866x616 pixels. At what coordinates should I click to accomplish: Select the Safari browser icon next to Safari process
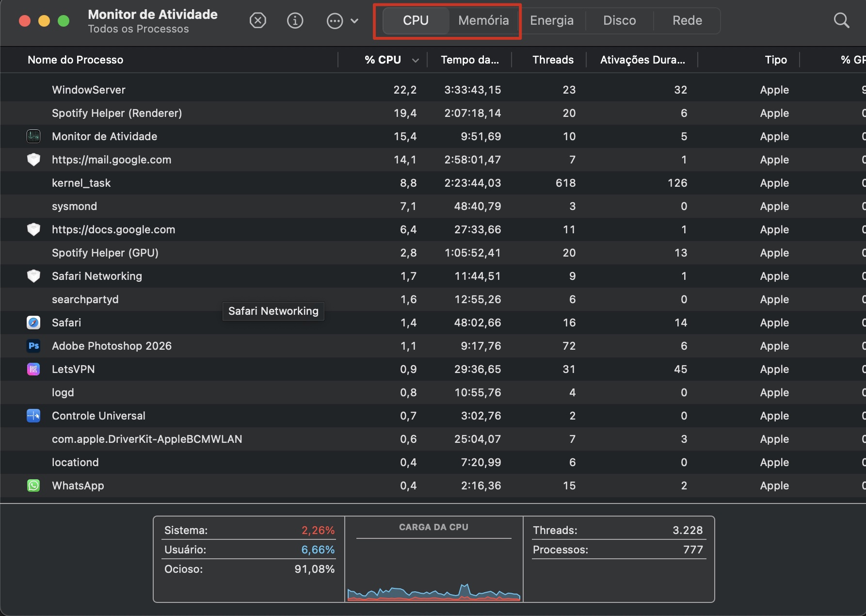click(33, 323)
